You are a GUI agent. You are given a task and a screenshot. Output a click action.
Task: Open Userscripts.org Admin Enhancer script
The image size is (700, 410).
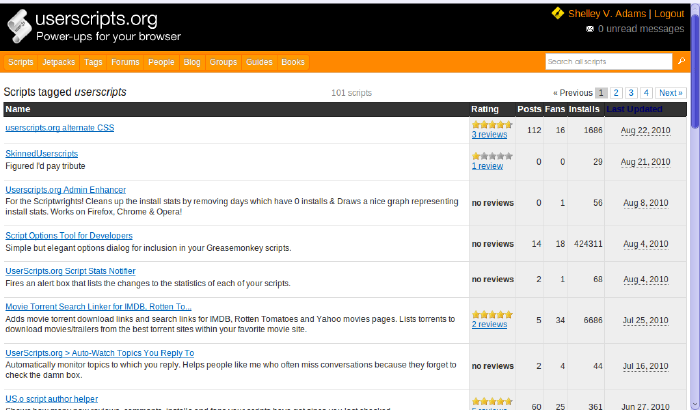(66, 190)
